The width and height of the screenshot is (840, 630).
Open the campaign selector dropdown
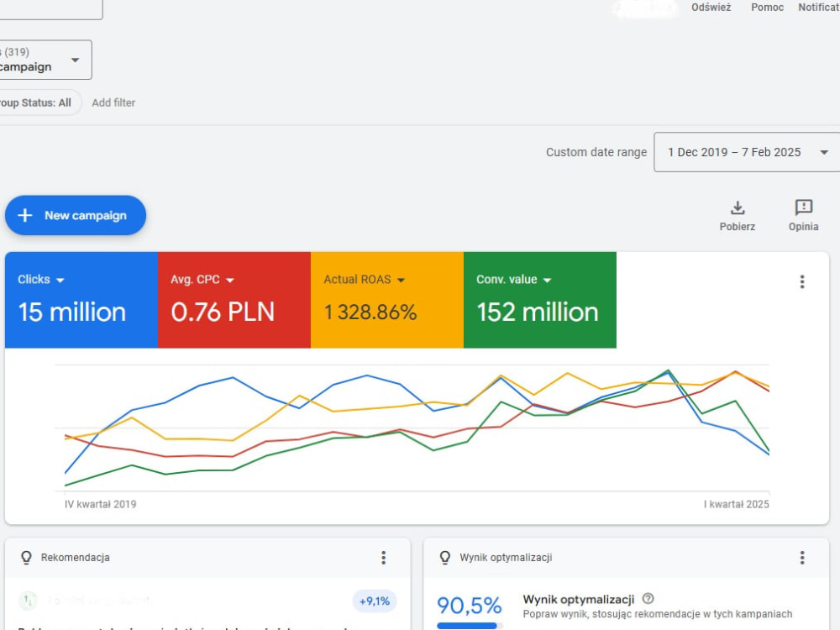pos(45,60)
